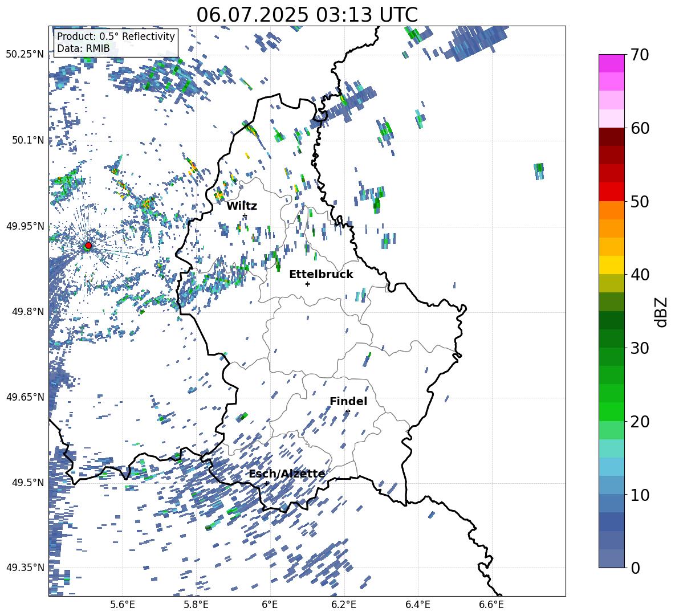Screen dimensions: 675x616
Task: Click the Findel station label
Action: click(x=348, y=401)
